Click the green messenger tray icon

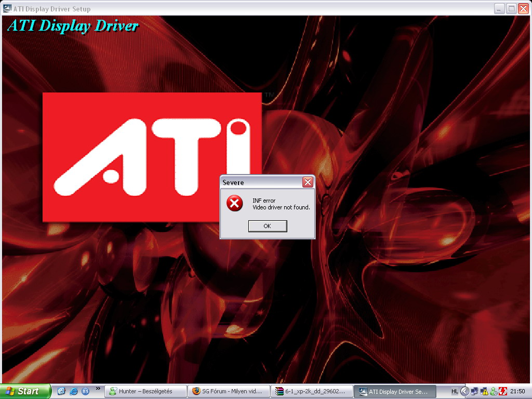(x=494, y=391)
